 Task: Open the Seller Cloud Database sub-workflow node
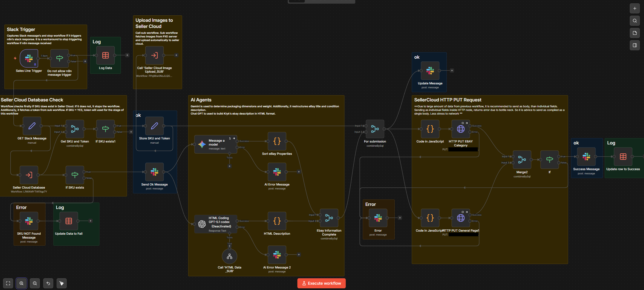(29, 175)
